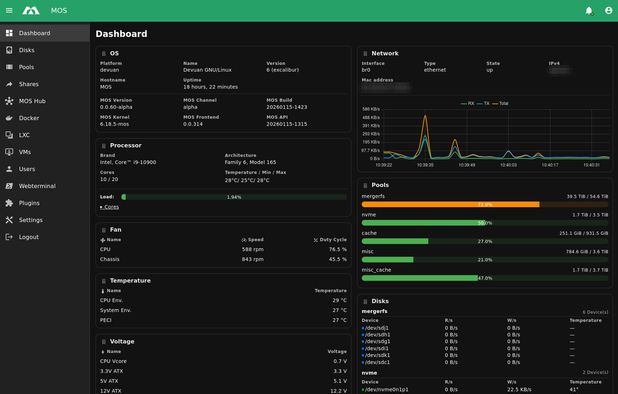Click the cache pool usage bar
The image size is (618, 394).
485,241
